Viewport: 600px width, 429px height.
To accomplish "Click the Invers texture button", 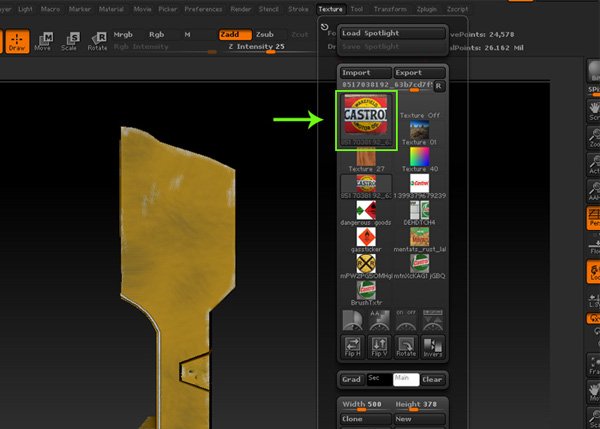I will [x=433, y=347].
